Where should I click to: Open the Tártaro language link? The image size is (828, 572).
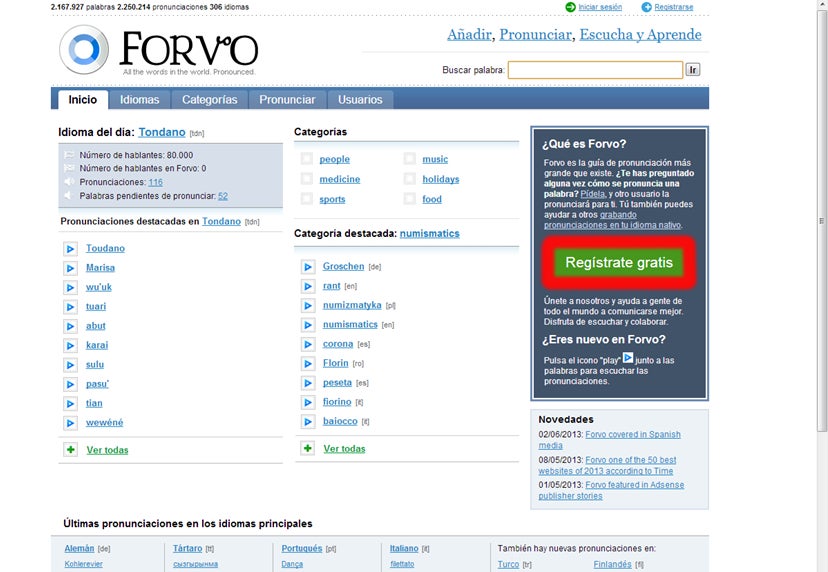point(187,549)
